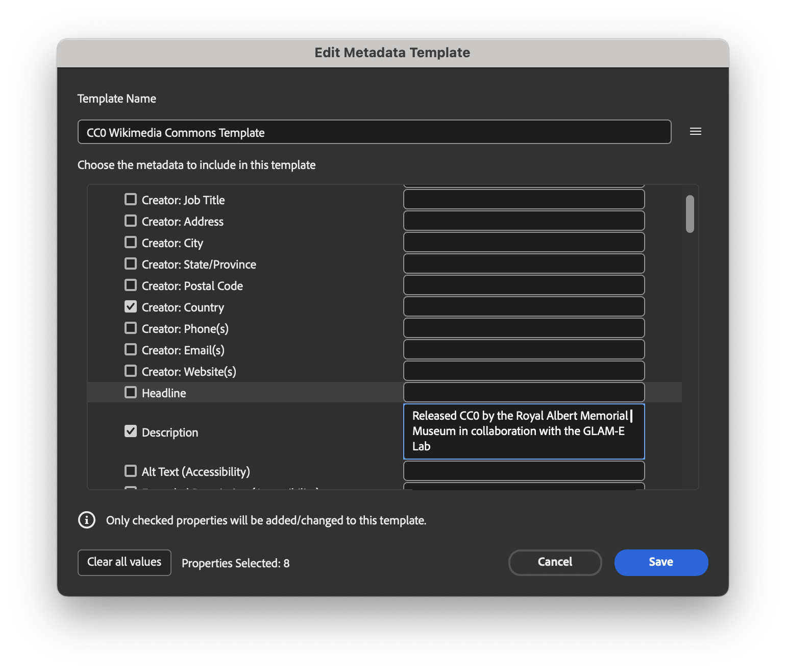The height and width of the screenshot is (672, 786).
Task: Focus the Alt Text (Accessibility) value field
Action: tap(524, 471)
